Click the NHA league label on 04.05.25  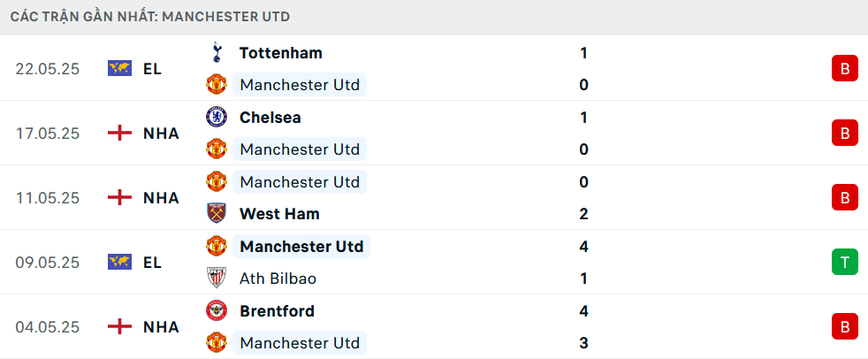click(x=161, y=327)
